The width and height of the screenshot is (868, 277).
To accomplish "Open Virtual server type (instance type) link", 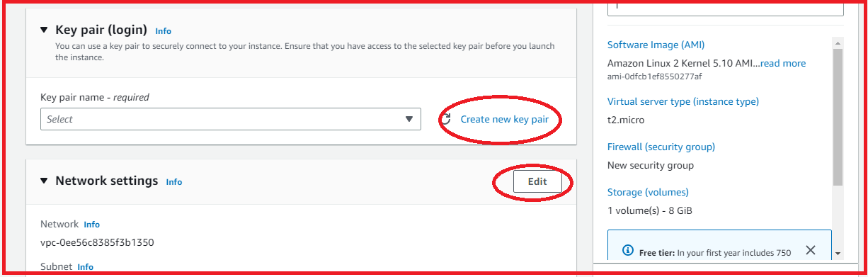I will click(x=683, y=101).
